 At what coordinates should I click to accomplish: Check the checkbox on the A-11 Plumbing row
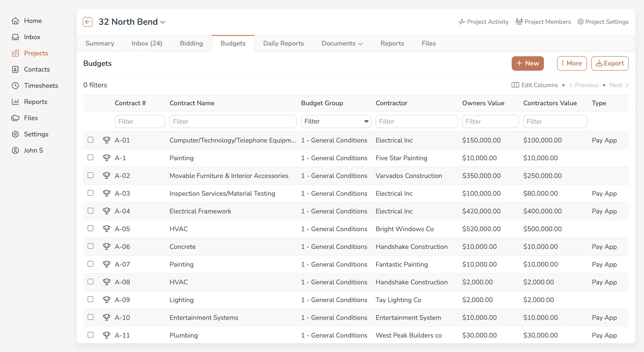pyautogui.click(x=90, y=335)
